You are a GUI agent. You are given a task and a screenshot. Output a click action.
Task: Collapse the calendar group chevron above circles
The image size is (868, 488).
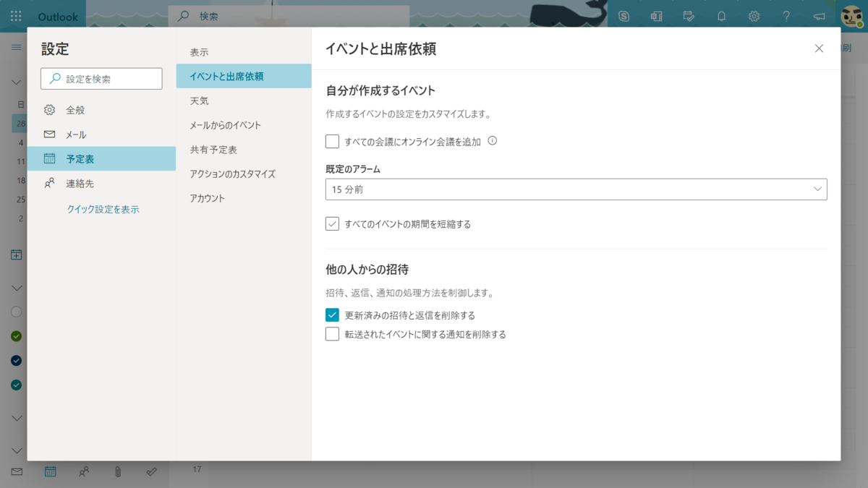16,288
